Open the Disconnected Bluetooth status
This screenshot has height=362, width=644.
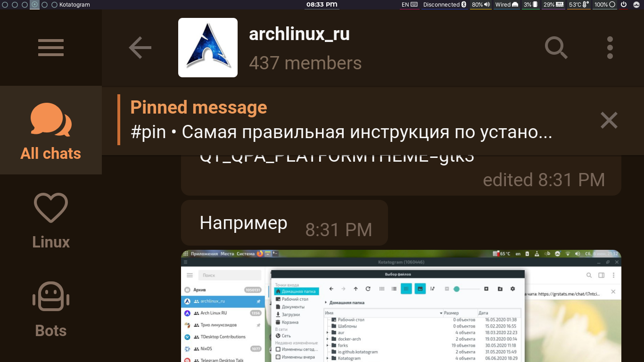point(445,5)
